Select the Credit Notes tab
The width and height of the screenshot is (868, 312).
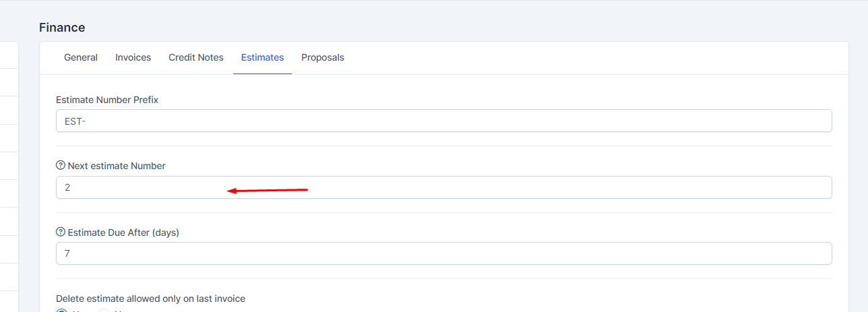coord(196,57)
